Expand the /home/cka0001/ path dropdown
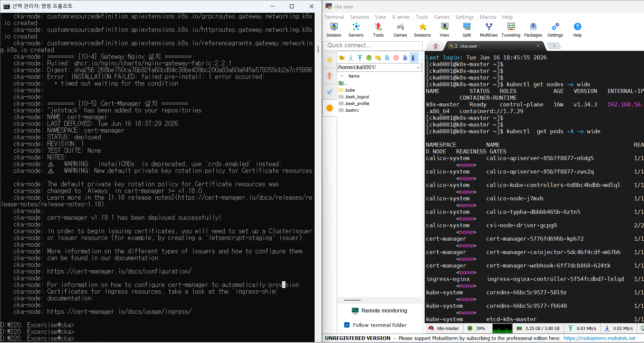This screenshot has height=343, width=644. coord(418,67)
